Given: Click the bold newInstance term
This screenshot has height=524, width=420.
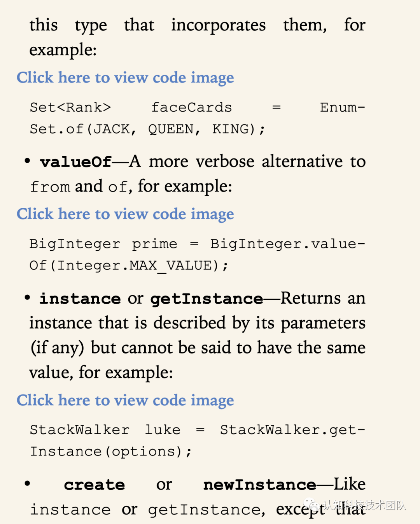Looking at the screenshot, I should [260, 485].
